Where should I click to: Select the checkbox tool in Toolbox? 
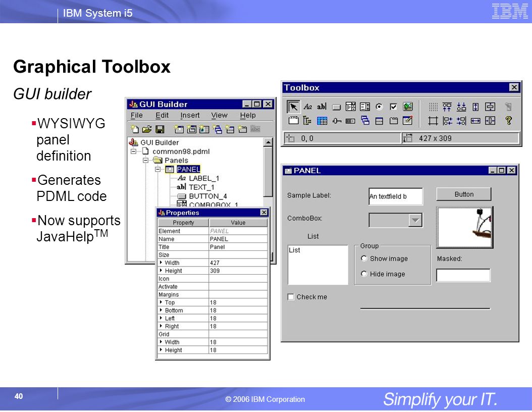(x=393, y=107)
